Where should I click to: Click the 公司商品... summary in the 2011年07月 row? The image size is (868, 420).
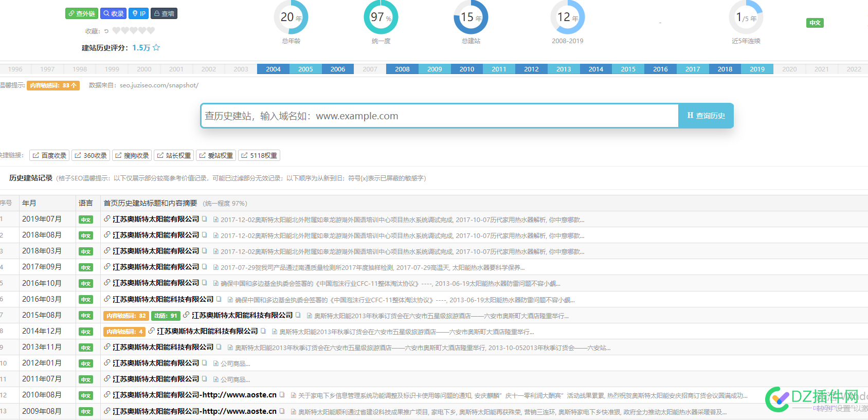pos(236,380)
